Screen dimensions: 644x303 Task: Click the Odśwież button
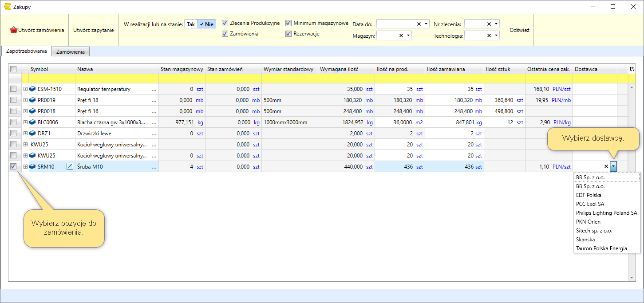(x=519, y=30)
